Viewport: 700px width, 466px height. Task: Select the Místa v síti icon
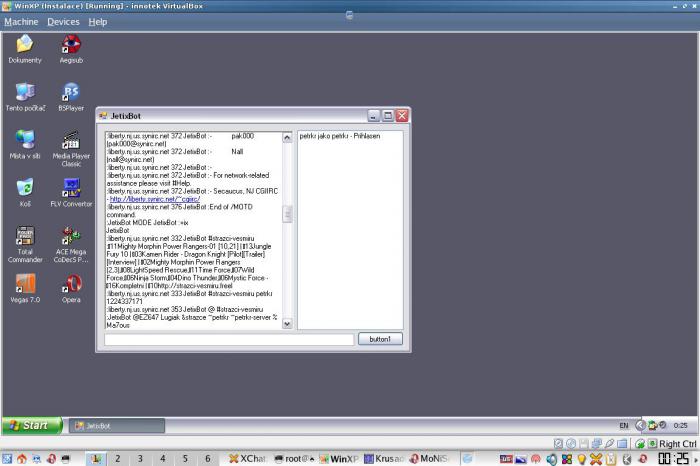tap(25, 145)
